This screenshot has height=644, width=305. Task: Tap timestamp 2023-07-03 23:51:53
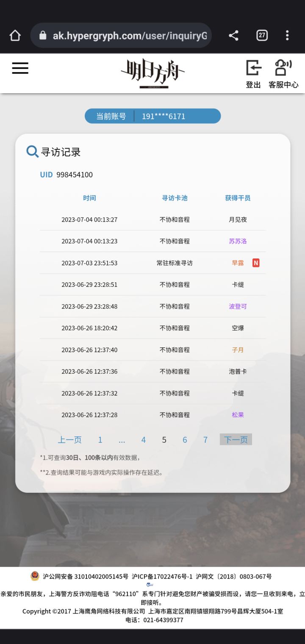click(x=89, y=263)
